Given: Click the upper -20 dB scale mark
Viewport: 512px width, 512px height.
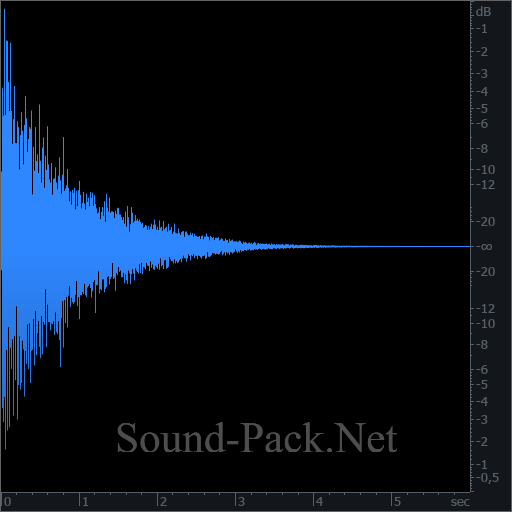Looking at the screenshot, I should 485,222.
